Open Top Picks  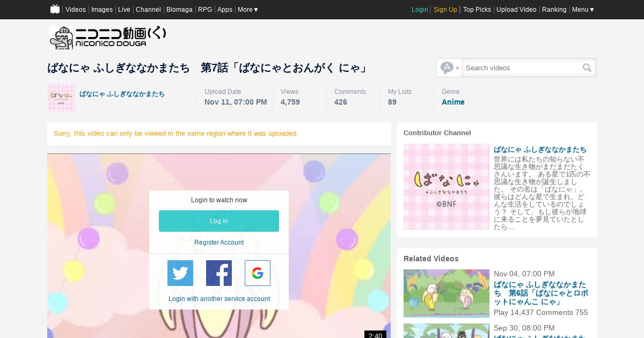[x=477, y=10]
